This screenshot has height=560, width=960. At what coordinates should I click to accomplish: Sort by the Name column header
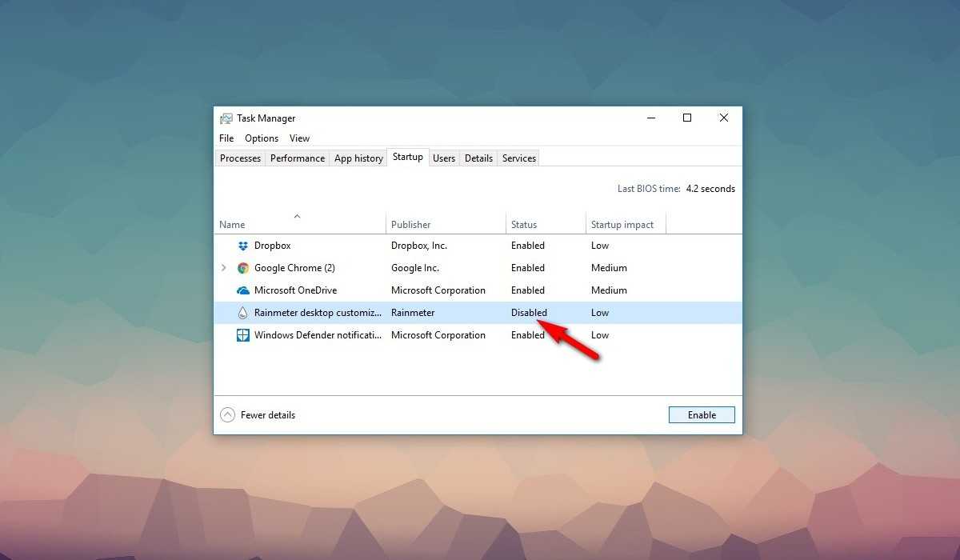pos(232,225)
